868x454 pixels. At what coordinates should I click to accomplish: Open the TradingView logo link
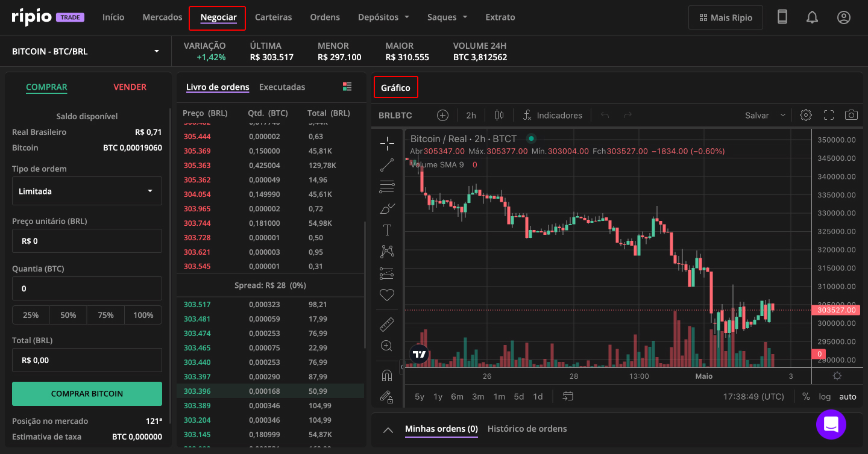pos(420,354)
